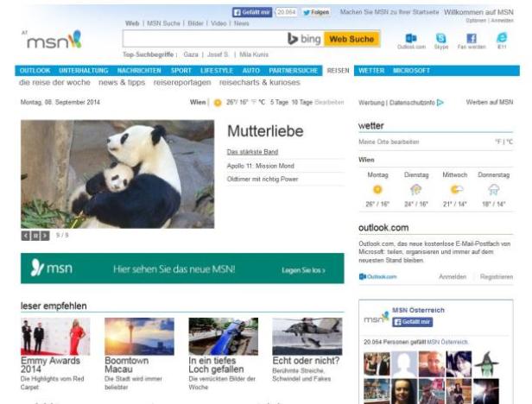Select the 'News' search scope
The width and height of the screenshot is (532, 404).
point(241,23)
